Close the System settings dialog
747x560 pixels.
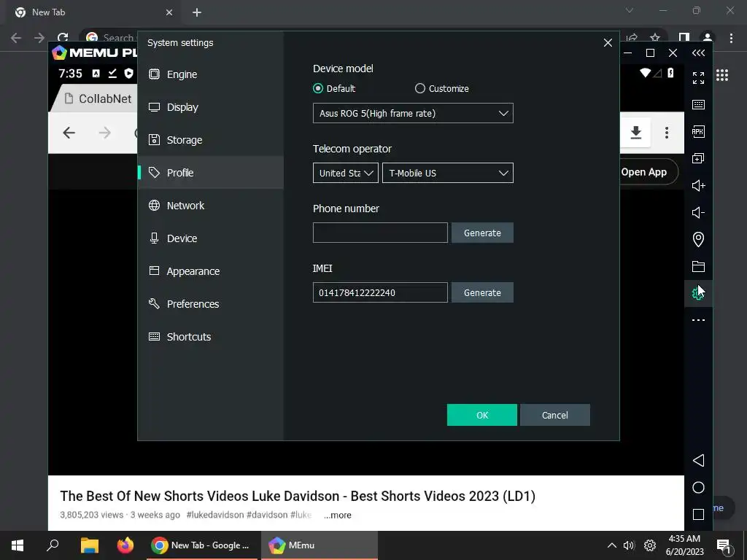click(608, 43)
